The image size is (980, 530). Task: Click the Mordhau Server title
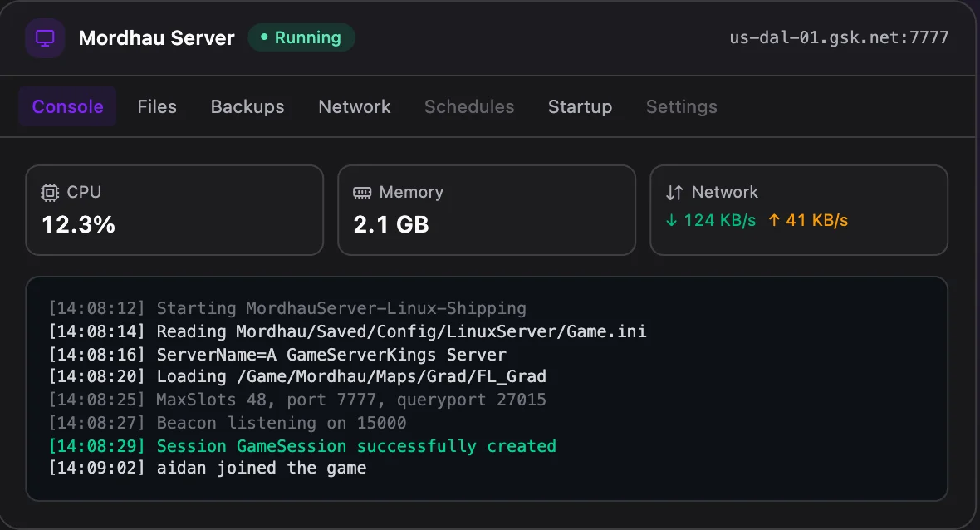156,38
